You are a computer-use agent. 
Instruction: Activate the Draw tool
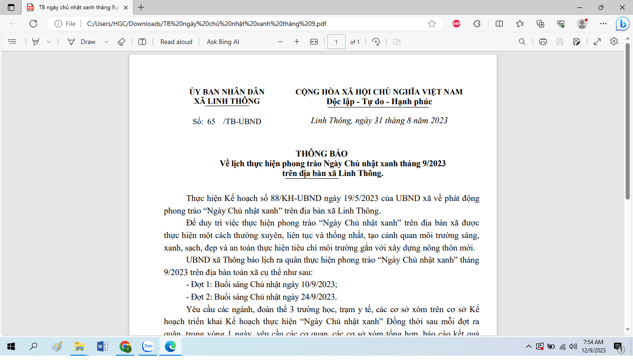click(82, 42)
